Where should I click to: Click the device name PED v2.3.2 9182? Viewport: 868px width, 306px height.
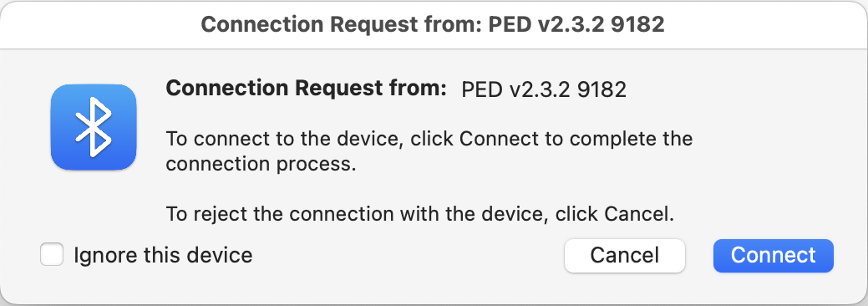(x=544, y=89)
